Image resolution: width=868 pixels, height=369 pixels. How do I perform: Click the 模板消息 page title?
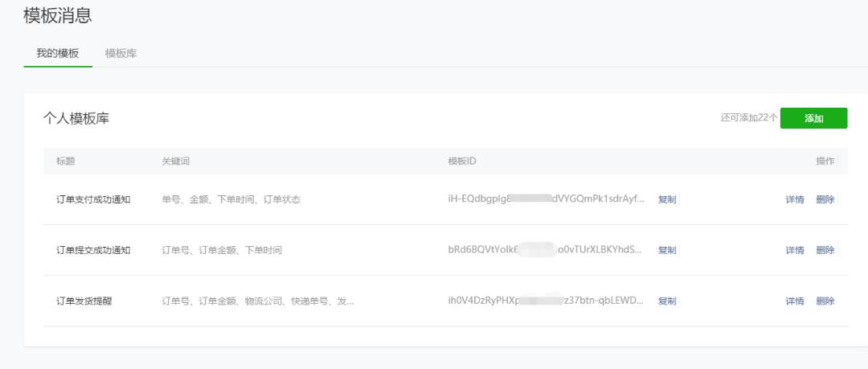(58, 15)
